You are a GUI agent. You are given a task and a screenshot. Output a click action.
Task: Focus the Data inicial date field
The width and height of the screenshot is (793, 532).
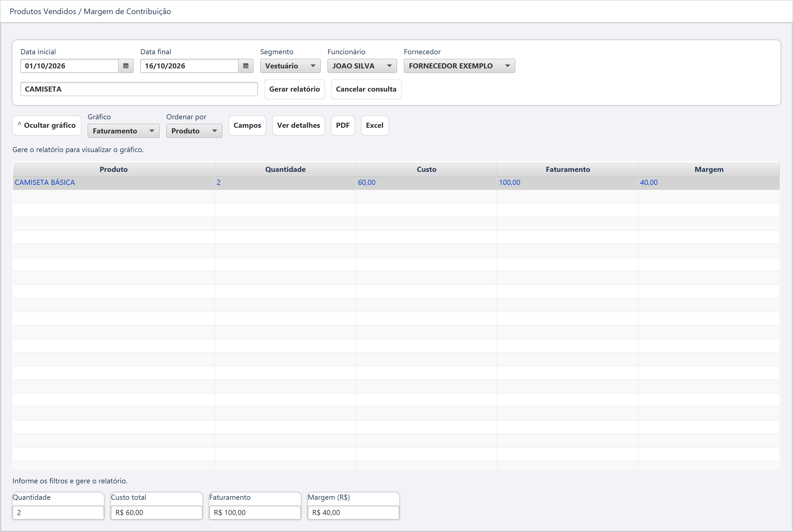click(x=70, y=66)
